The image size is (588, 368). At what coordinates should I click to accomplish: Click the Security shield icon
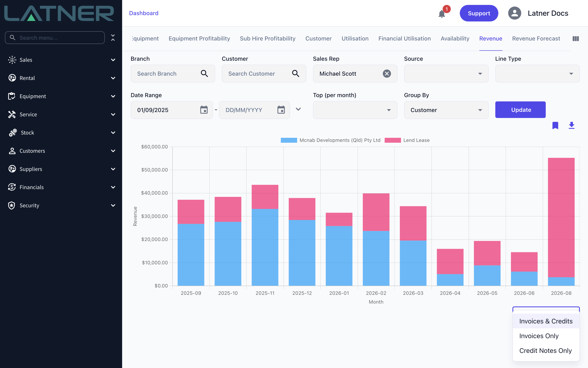point(12,205)
